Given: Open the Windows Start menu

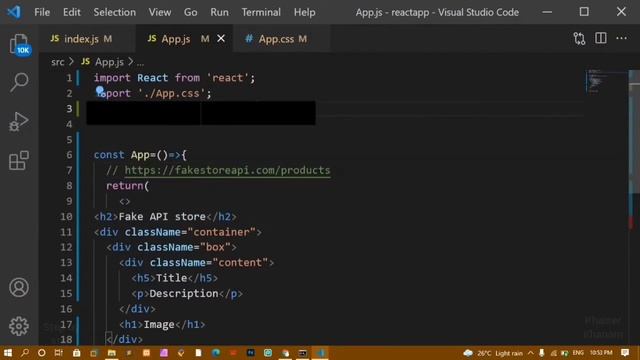Looking at the screenshot, I should tap(8, 353).
